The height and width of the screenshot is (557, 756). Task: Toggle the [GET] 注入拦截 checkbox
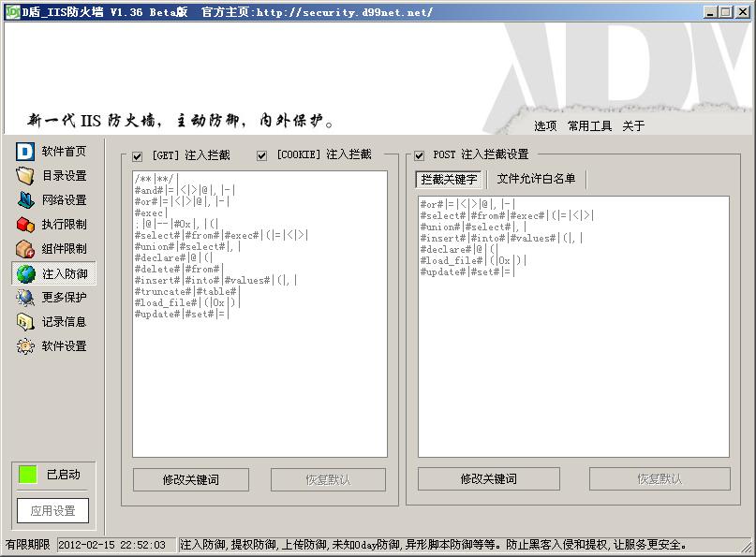pyautogui.click(x=138, y=156)
